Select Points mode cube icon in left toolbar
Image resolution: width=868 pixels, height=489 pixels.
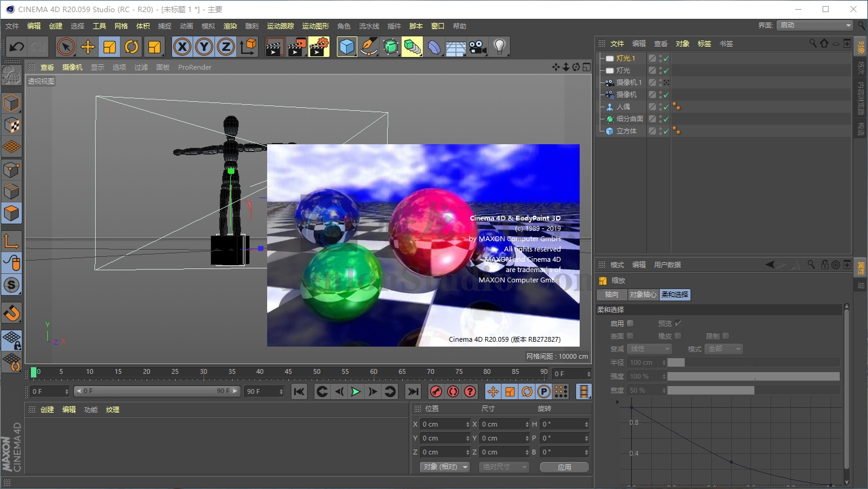(12, 170)
